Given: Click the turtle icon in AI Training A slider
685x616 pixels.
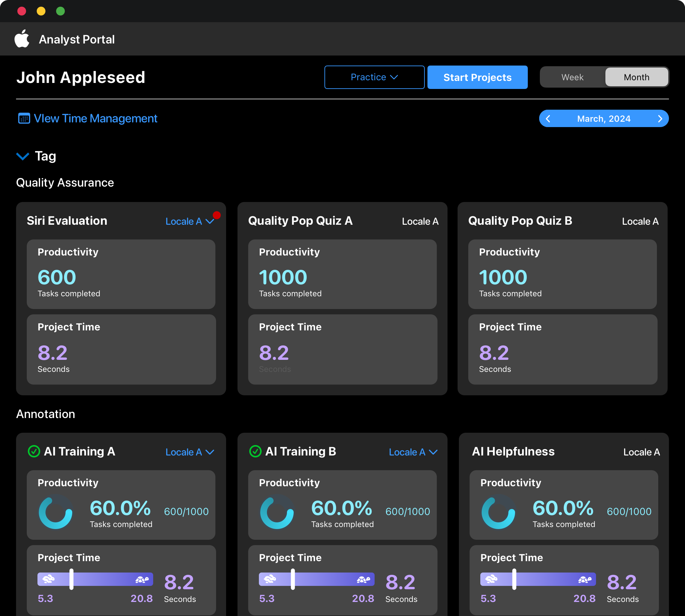Looking at the screenshot, I should point(142,580).
